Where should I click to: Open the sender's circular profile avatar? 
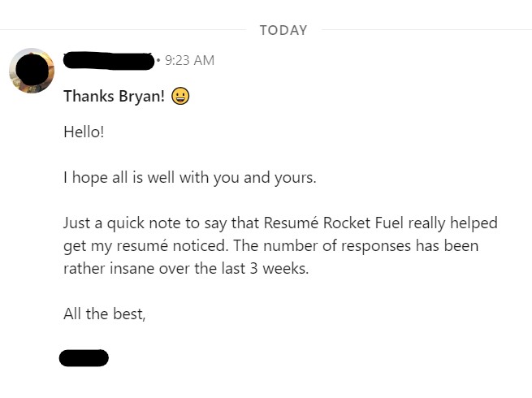click(32, 71)
